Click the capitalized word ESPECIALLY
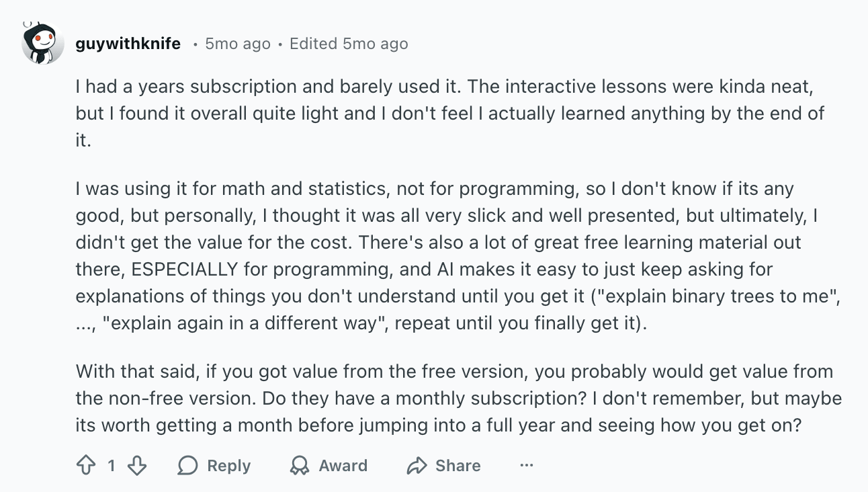Image resolution: width=868 pixels, height=492 pixels. [185, 270]
